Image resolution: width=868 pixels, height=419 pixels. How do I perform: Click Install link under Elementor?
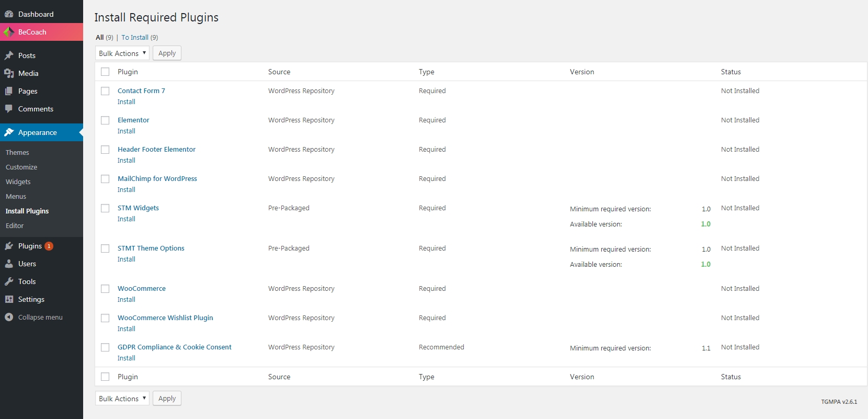pyautogui.click(x=127, y=131)
